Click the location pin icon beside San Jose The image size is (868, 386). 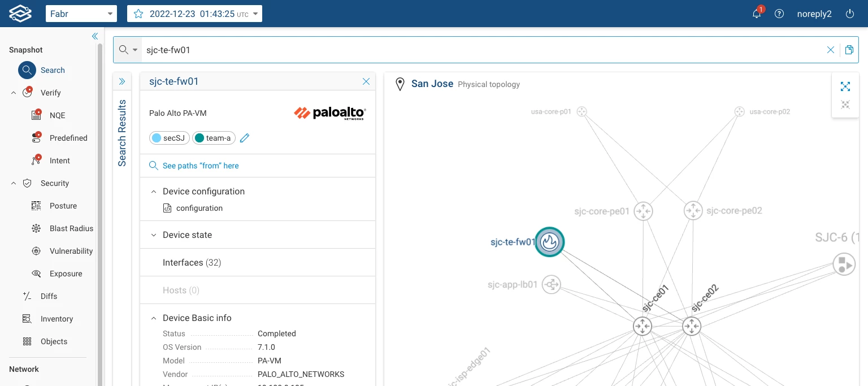click(x=400, y=84)
